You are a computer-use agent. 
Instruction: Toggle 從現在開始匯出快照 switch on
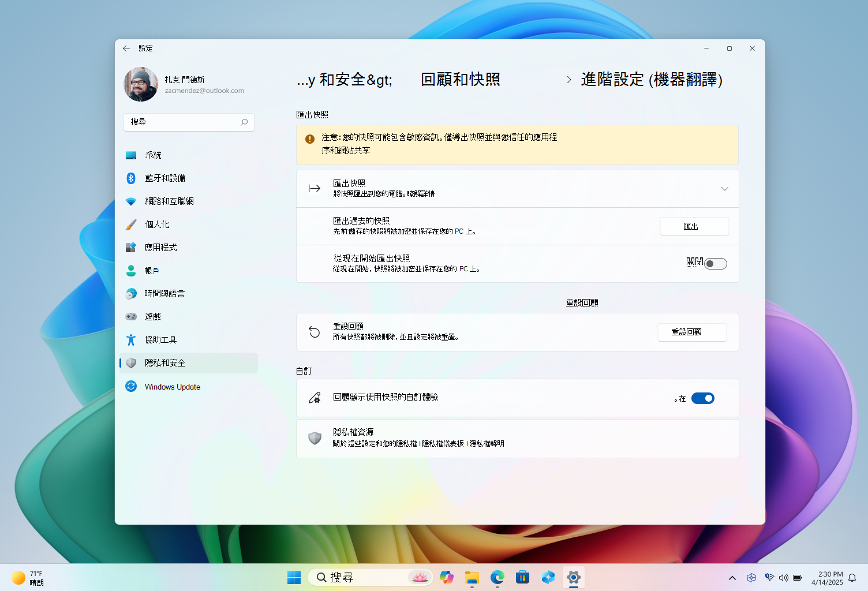tap(716, 264)
